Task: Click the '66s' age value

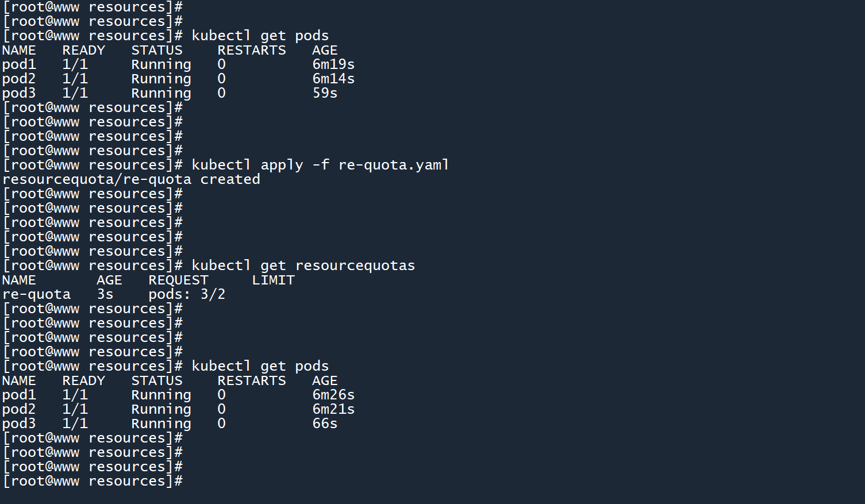Action: coord(325,424)
